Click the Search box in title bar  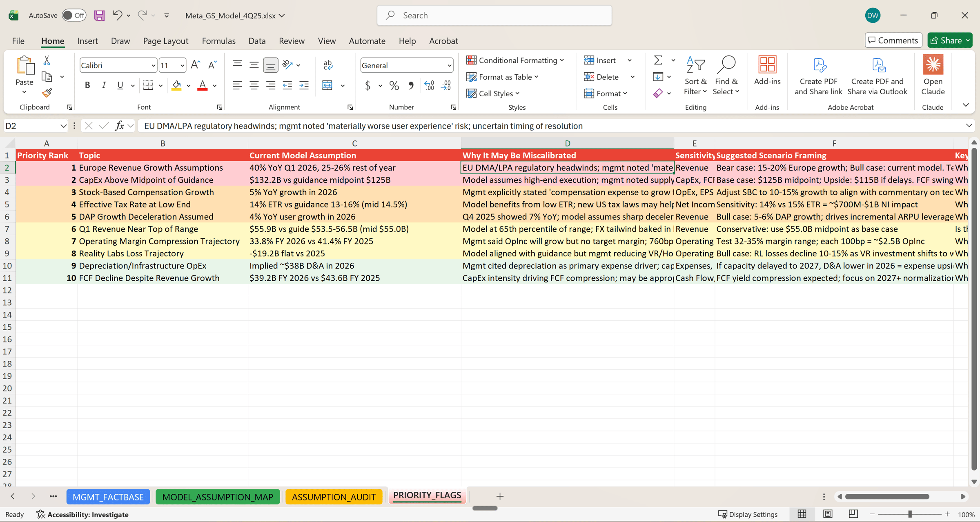pyautogui.click(x=494, y=16)
